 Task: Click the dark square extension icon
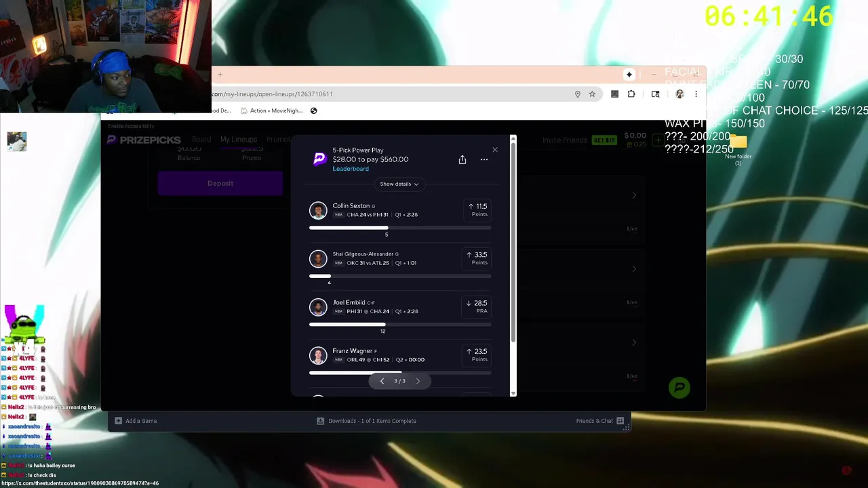point(614,94)
